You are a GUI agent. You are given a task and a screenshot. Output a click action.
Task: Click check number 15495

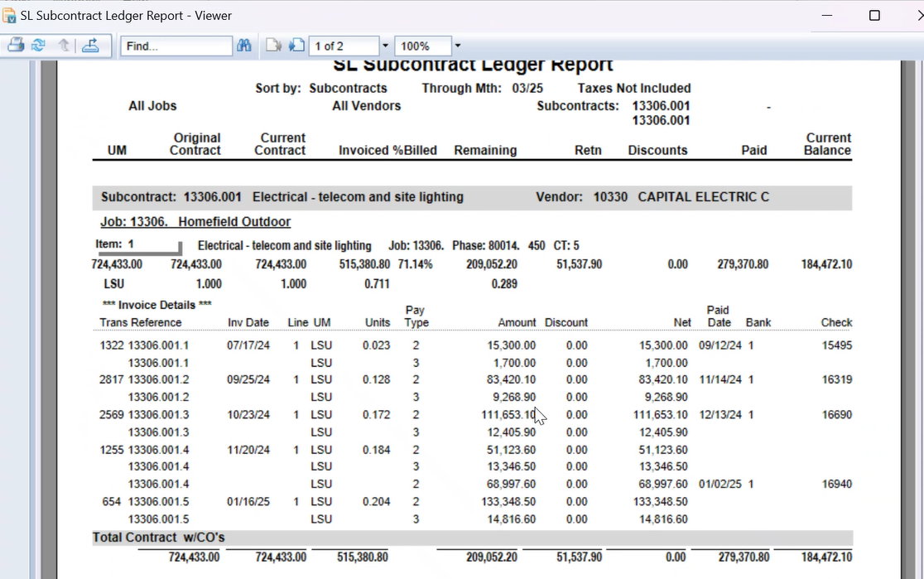point(837,345)
